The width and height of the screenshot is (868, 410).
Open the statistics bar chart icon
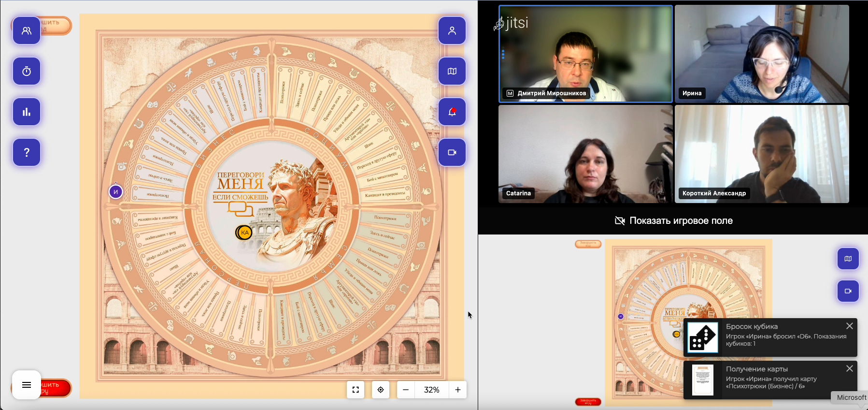point(27,112)
